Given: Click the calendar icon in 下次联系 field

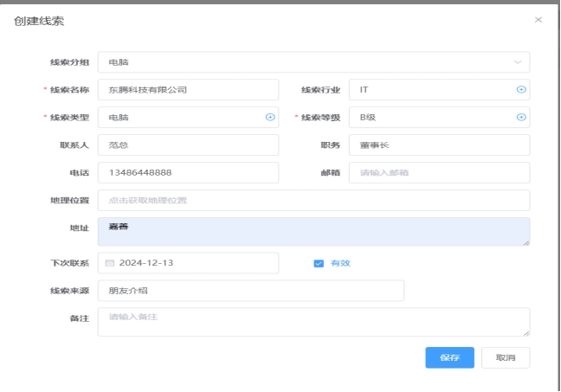Looking at the screenshot, I should tap(110, 263).
